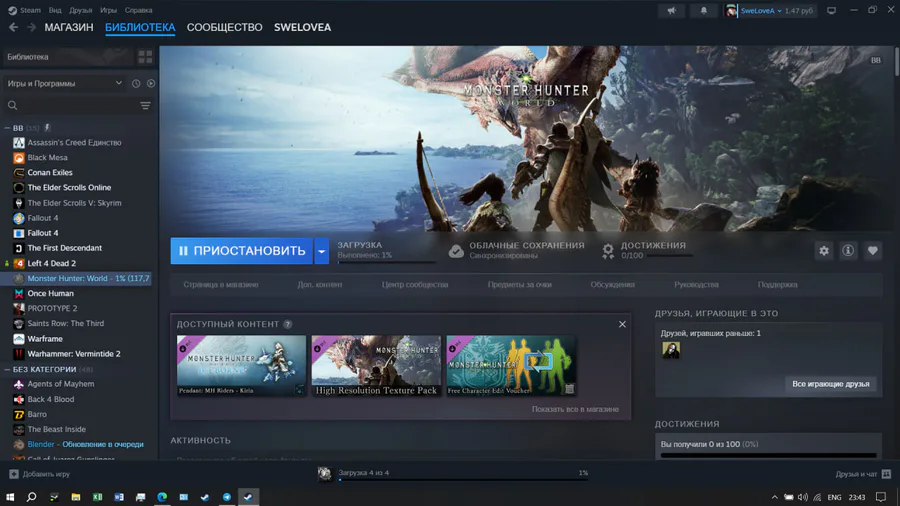Open Pendant: MH Riders - Kiria DLC
Screen dimensions: 900x506
point(242,365)
